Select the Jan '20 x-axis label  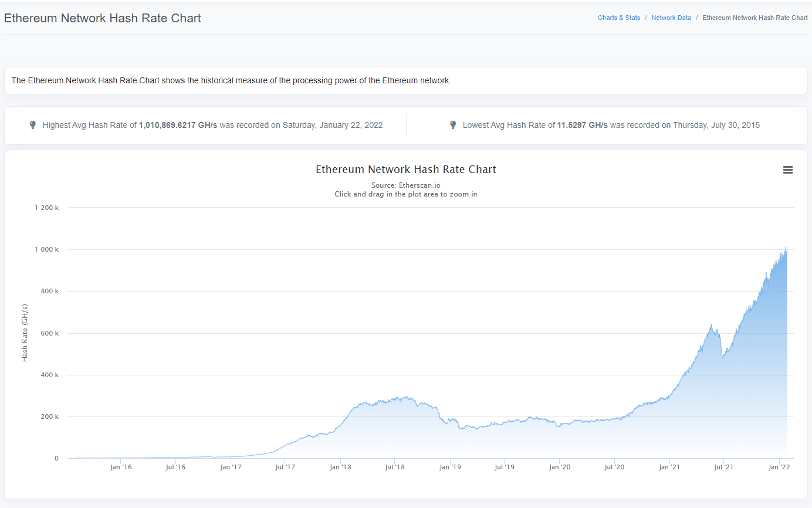pyautogui.click(x=559, y=467)
